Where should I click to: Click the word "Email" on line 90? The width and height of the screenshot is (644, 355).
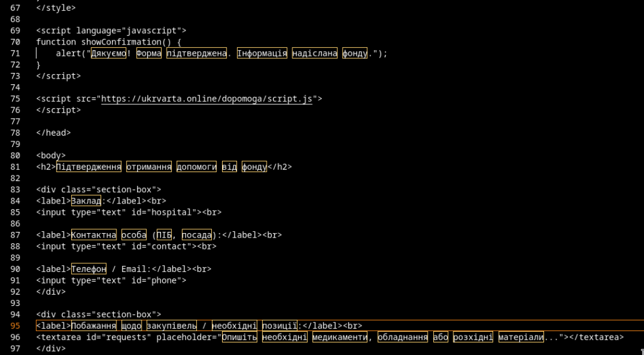pos(134,269)
